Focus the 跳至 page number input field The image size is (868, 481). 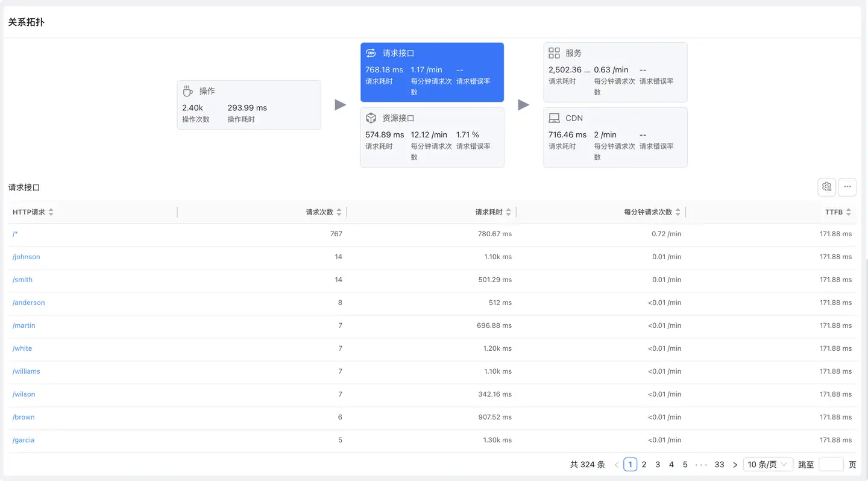831,464
